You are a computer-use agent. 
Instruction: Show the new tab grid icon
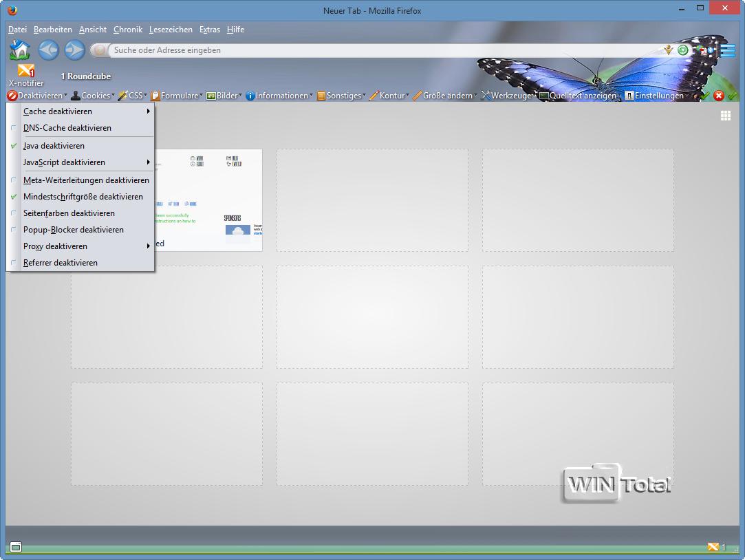[x=726, y=116]
